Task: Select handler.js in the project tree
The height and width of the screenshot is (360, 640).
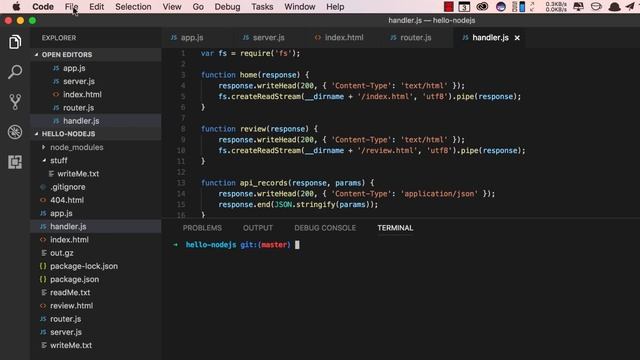Action: pyautogui.click(x=96, y=227)
